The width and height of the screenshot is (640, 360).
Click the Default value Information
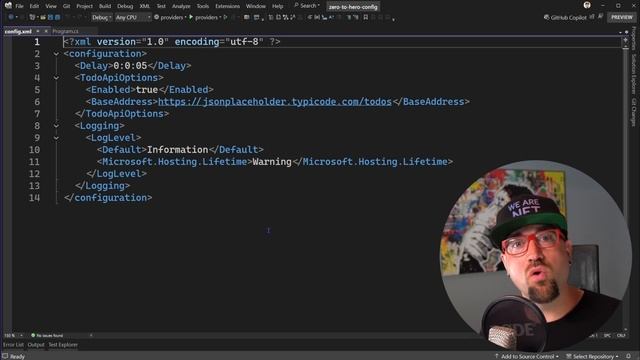click(x=177, y=150)
